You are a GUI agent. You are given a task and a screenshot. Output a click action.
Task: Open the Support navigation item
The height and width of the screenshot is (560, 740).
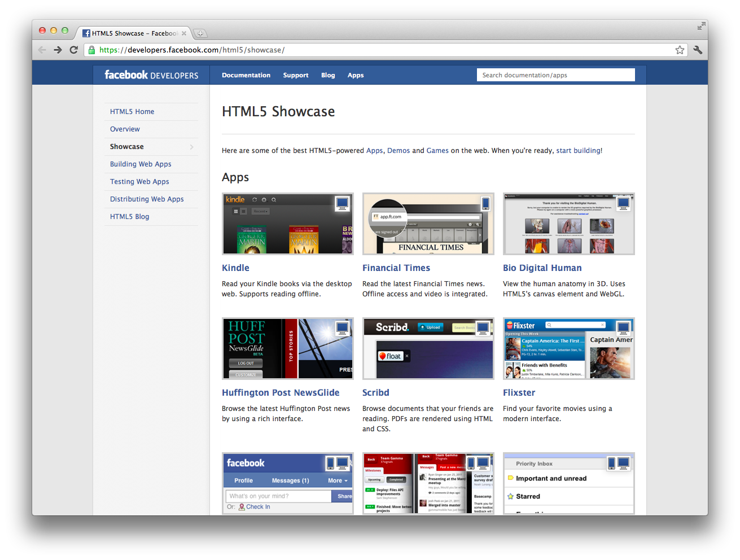296,75
